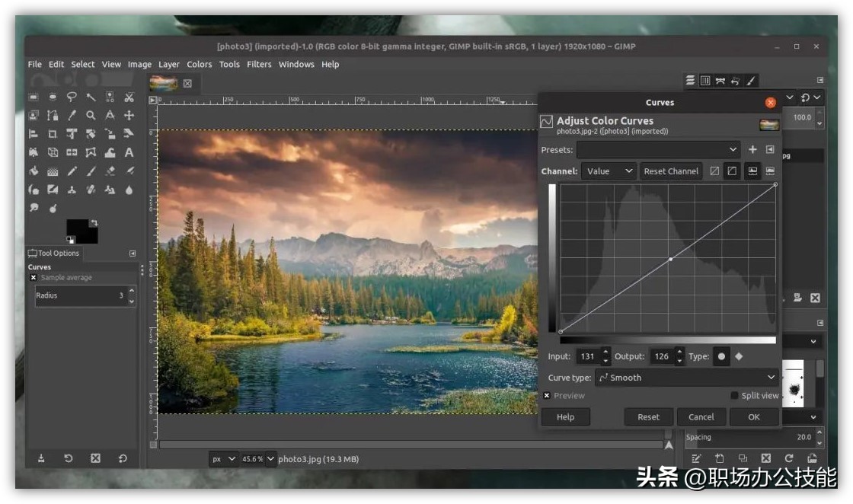Enable the Split view checkbox
This screenshot has width=853, height=504.
tap(734, 396)
